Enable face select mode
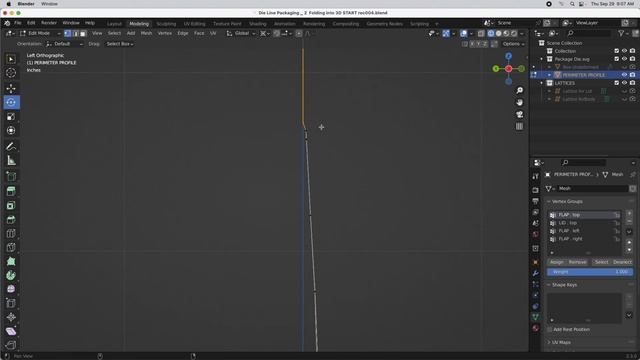The image size is (640, 360). tap(83, 33)
